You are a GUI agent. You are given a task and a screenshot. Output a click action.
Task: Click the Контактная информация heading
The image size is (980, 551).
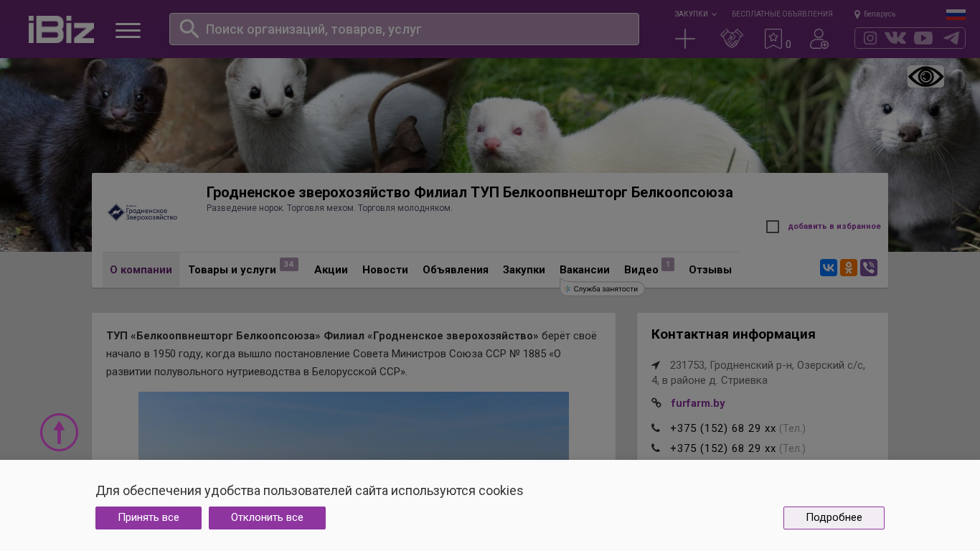pyautogui.click(x=733, y=334)
